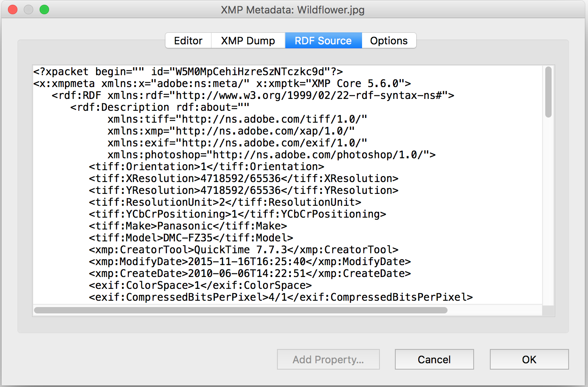The width and height of the screenshot is (588, 387).
Task: Click the tiff:Model DMC-FZ35 line
Action: (191, 238)
